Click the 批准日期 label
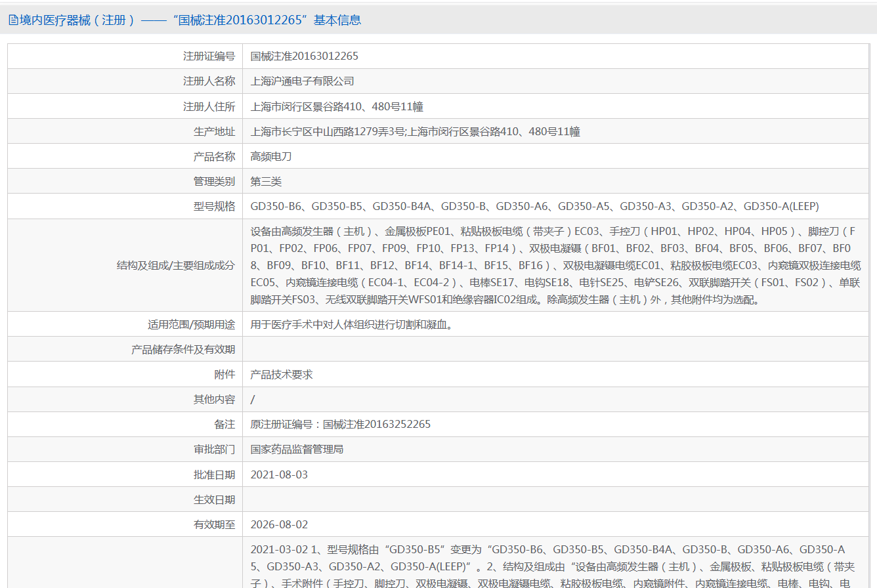The image size is (877, 588). pyautogui.click(x=214, y=474)
